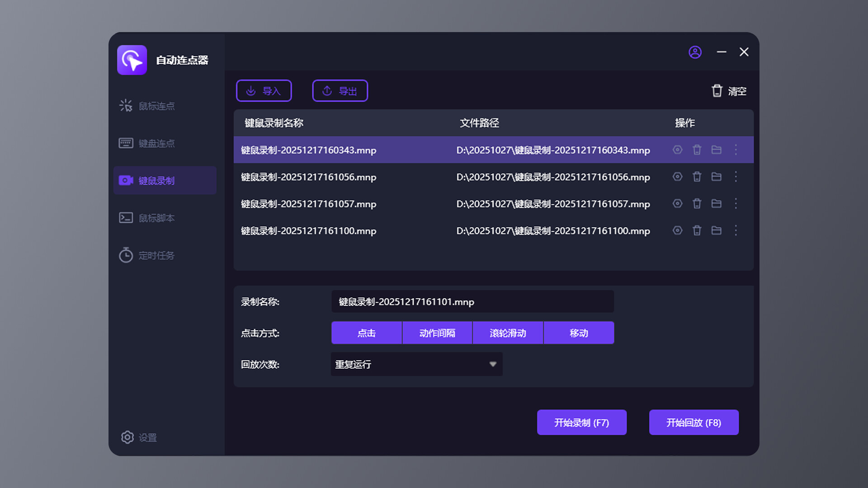Viewport: 868px width, 488px height.
Task: Open the 定时任务 sidebar section
Action: 156,255
